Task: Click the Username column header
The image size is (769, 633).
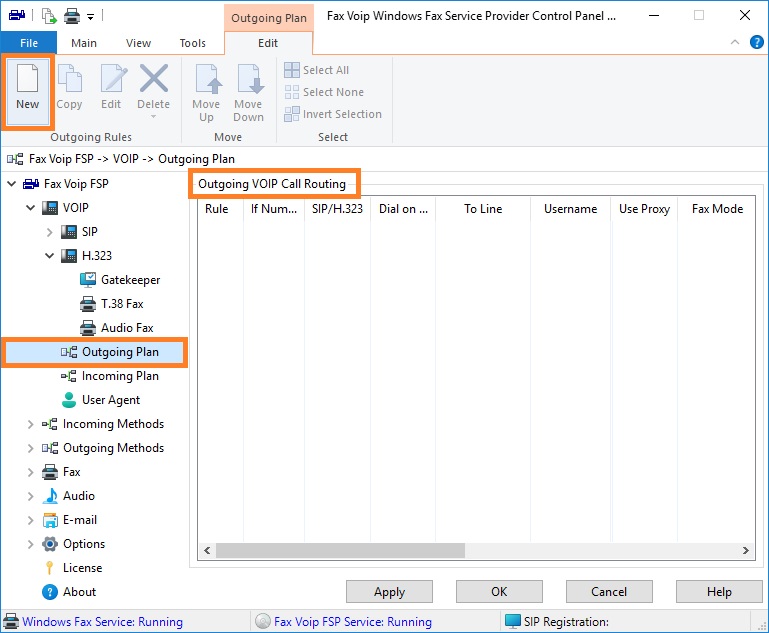Action: tap(570, 209)
